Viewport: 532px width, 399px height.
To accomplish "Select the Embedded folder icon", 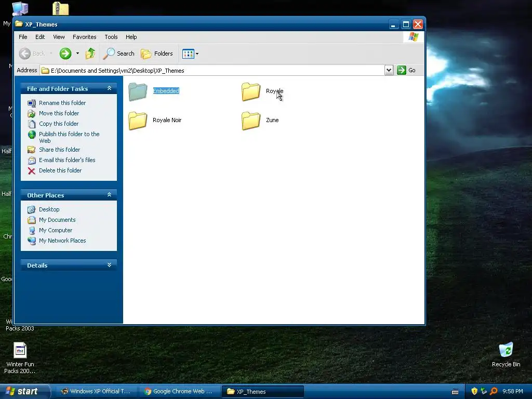I will pos(138,91).
